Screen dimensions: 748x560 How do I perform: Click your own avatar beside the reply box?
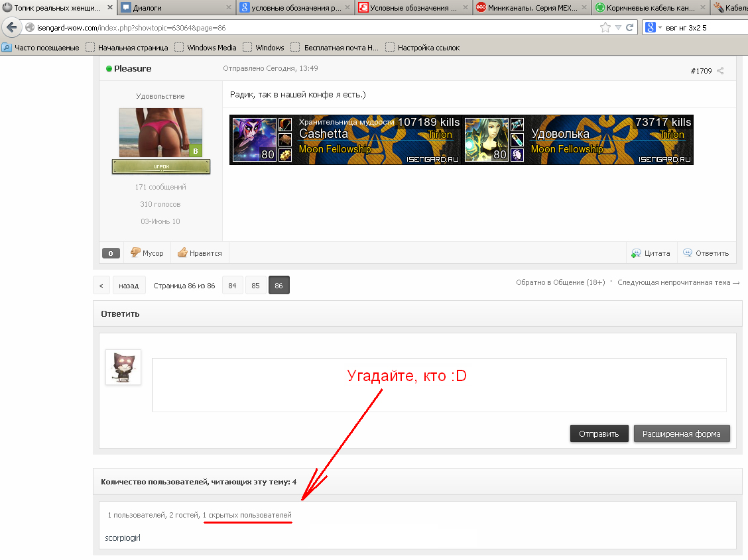click(x=123, y=367)
